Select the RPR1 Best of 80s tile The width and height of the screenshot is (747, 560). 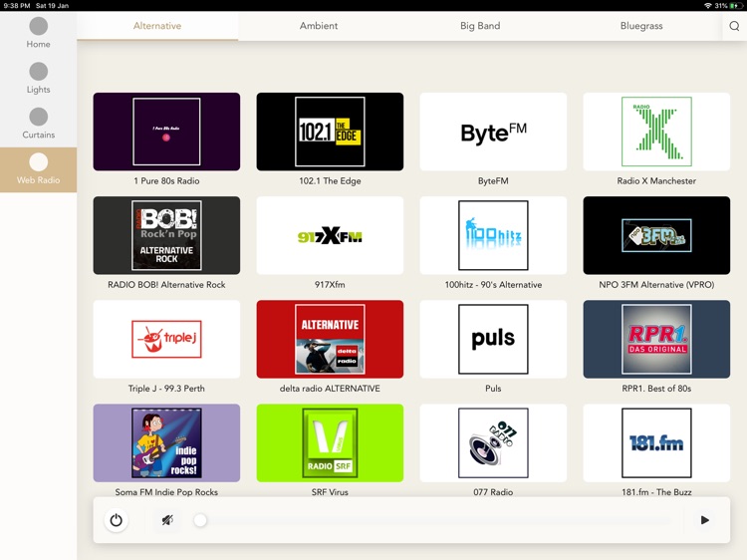(656, 339)
